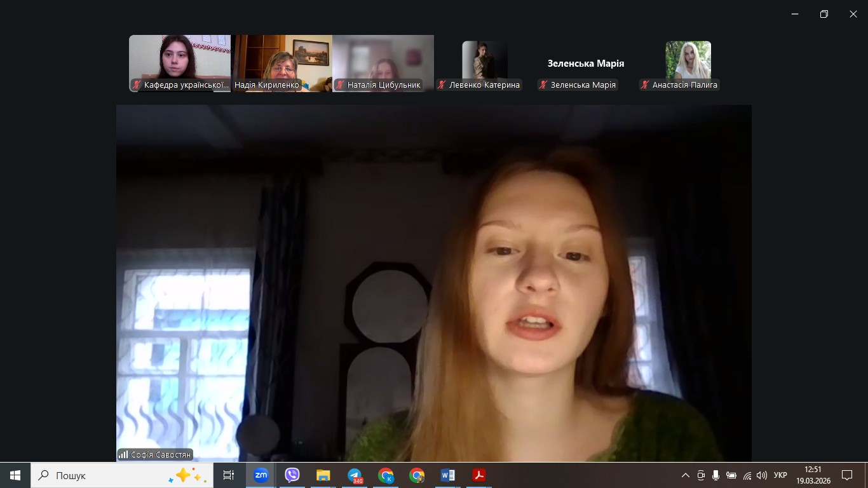
Task: Open Adobe Acrobat Reader from the taskbar
Action: 478,475
